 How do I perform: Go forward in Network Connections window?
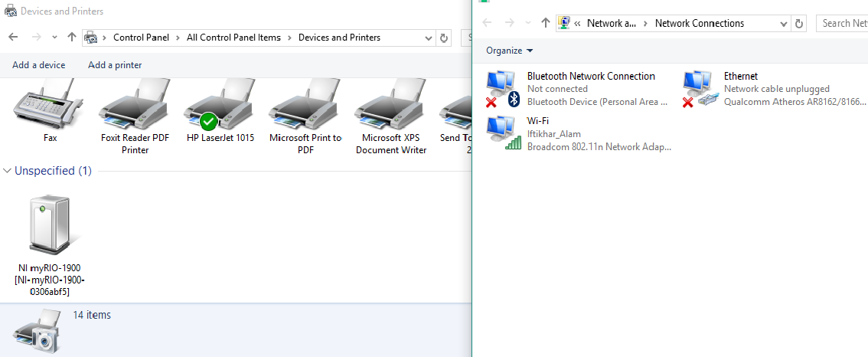point(511,23)
